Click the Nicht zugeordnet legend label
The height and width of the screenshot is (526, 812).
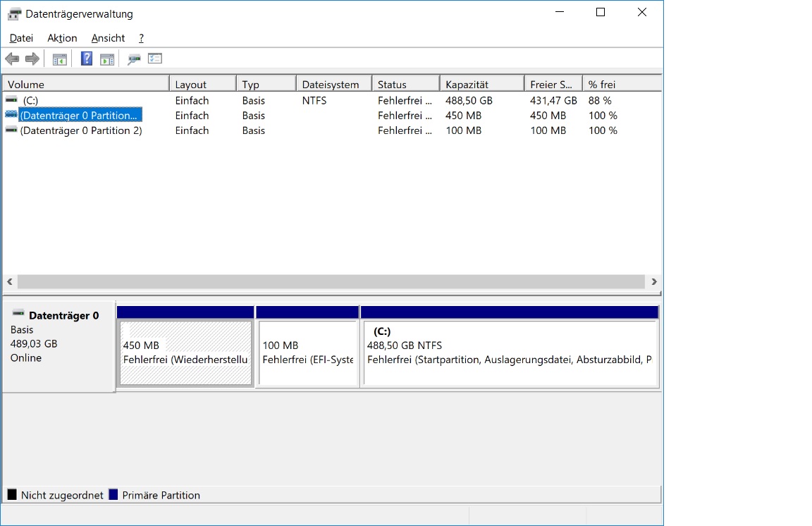tap(62, 496)
